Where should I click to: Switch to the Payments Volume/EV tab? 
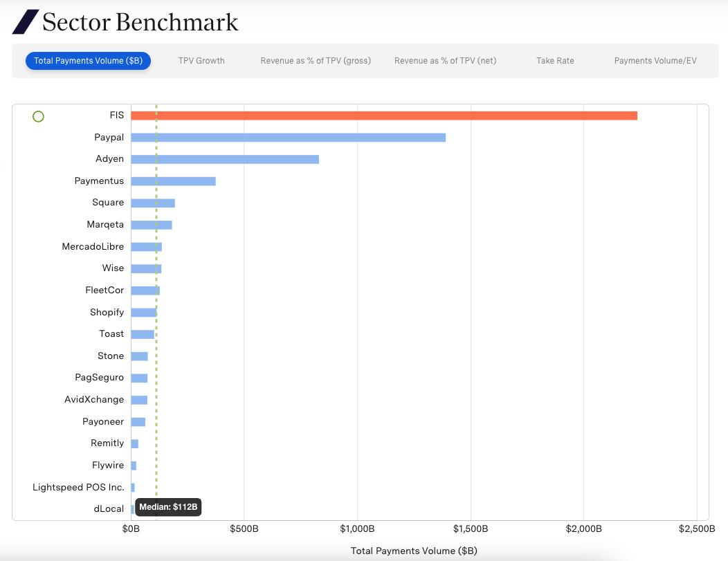point(655,60)
